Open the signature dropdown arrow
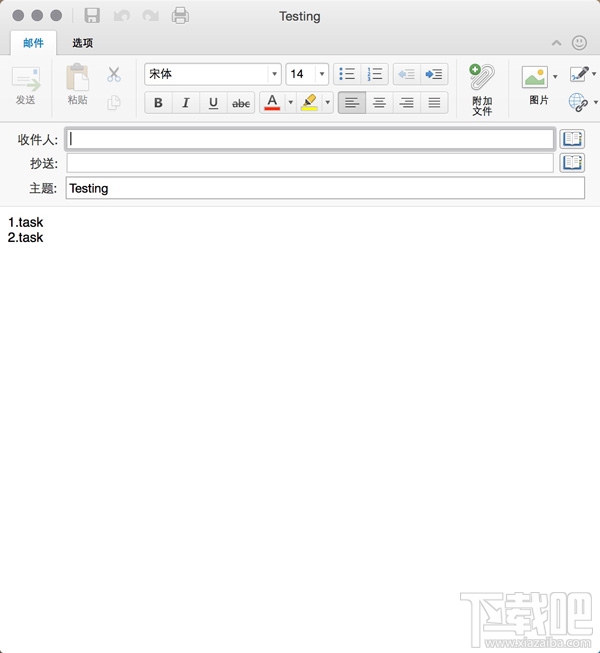The width and height of the screenshot is (600, 653). (x=594, y=74)
